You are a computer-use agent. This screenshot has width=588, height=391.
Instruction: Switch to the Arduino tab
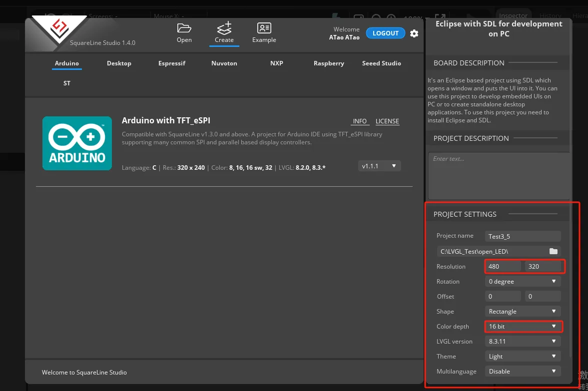(67, 63)
